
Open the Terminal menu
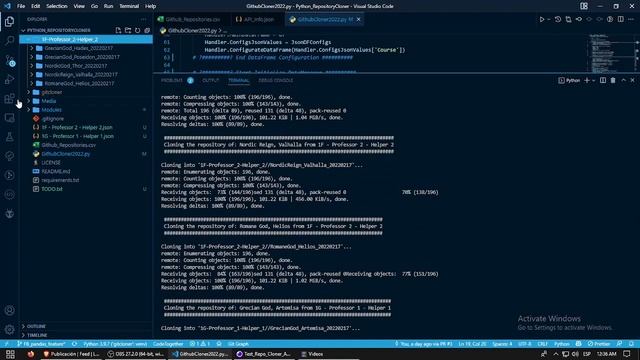click(x=129, y=6)
